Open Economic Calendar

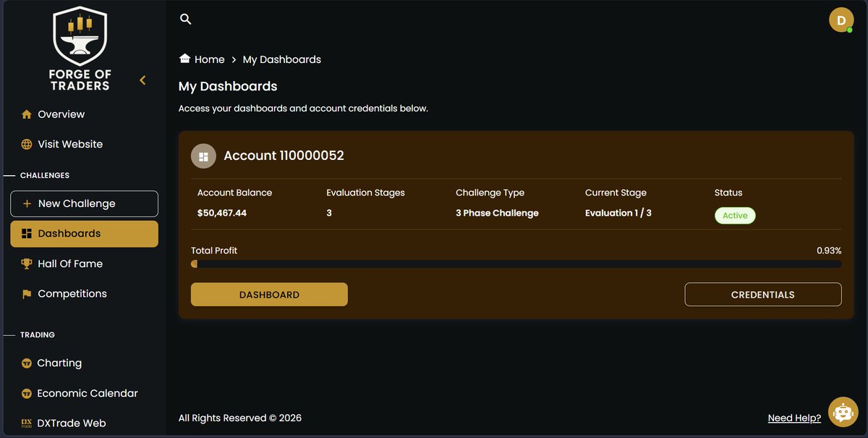[88, 393]
